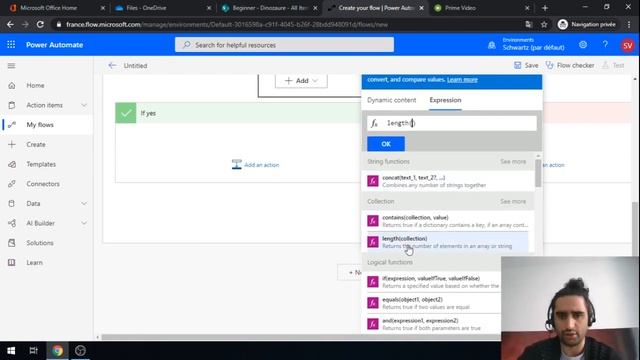Click the OBS taskbar icon

click(x=80, y=351)
